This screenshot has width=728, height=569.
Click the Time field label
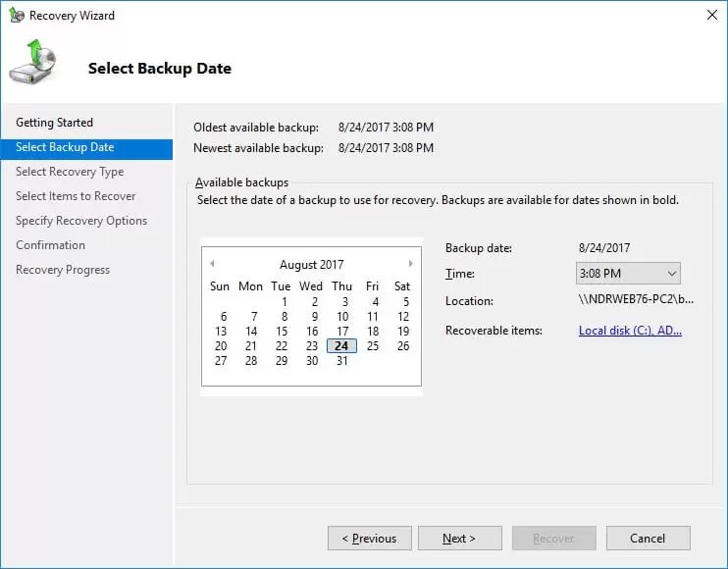(459, 274)
